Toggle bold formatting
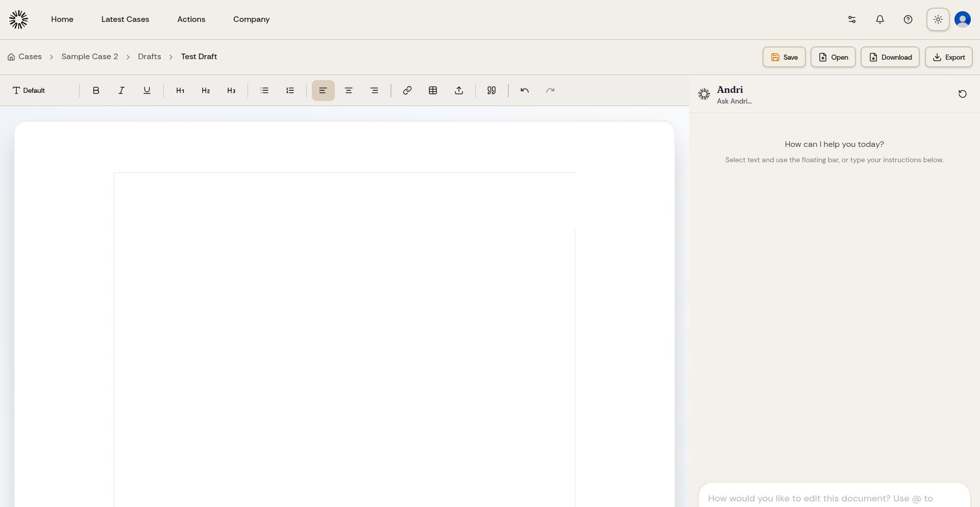 (x=96, y=90)
